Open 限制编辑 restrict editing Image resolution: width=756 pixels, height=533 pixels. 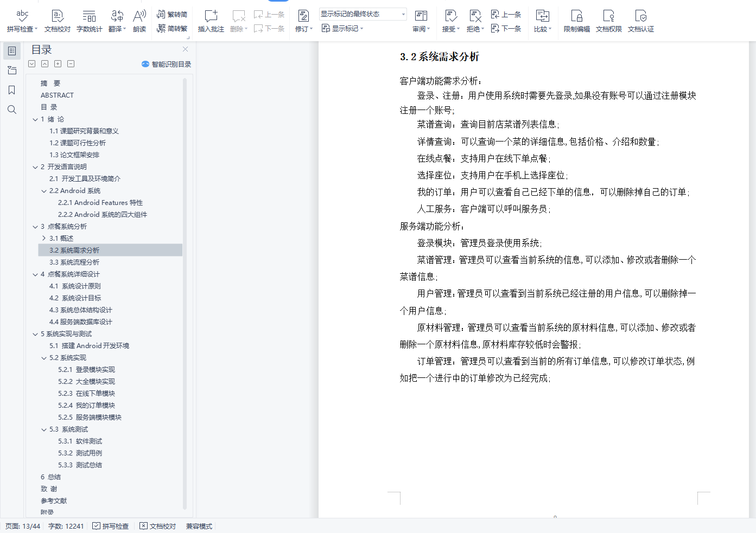(577, 21)
